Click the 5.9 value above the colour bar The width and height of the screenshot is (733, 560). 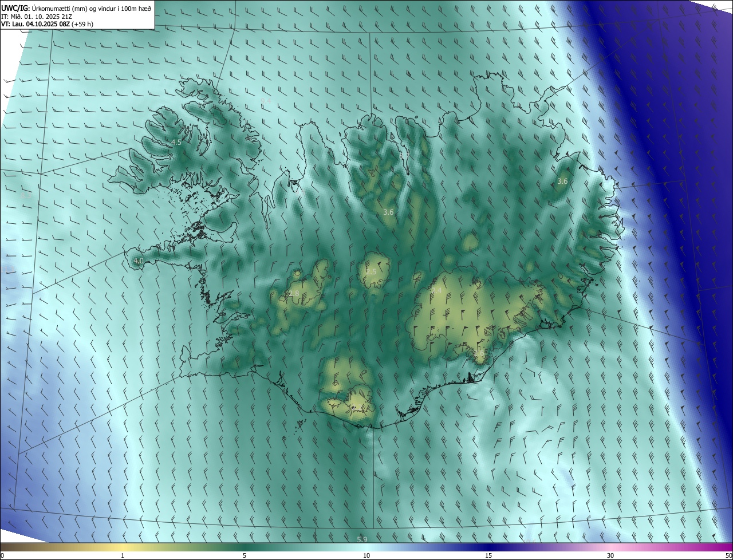point(362,539)
